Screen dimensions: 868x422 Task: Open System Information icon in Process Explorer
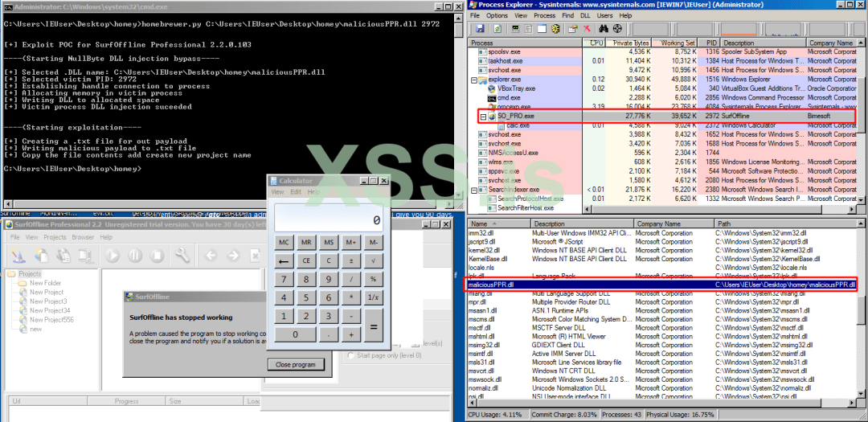pos(515,28)
